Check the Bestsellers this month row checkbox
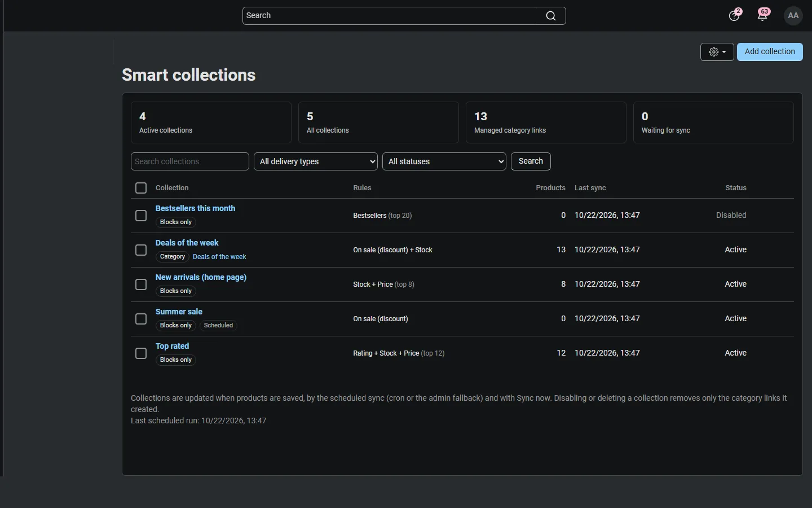Screen dimensions: 812x508 click(x=141, y=216)
